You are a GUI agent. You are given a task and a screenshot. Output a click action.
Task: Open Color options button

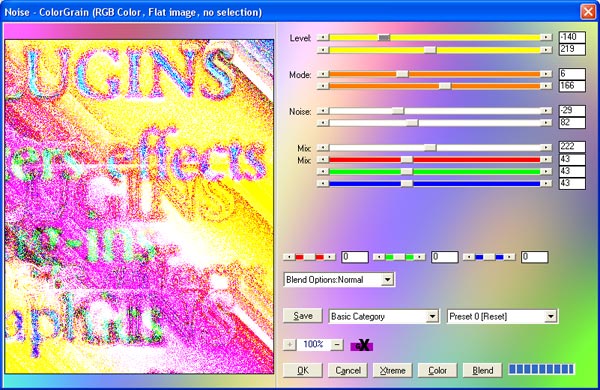437,370
